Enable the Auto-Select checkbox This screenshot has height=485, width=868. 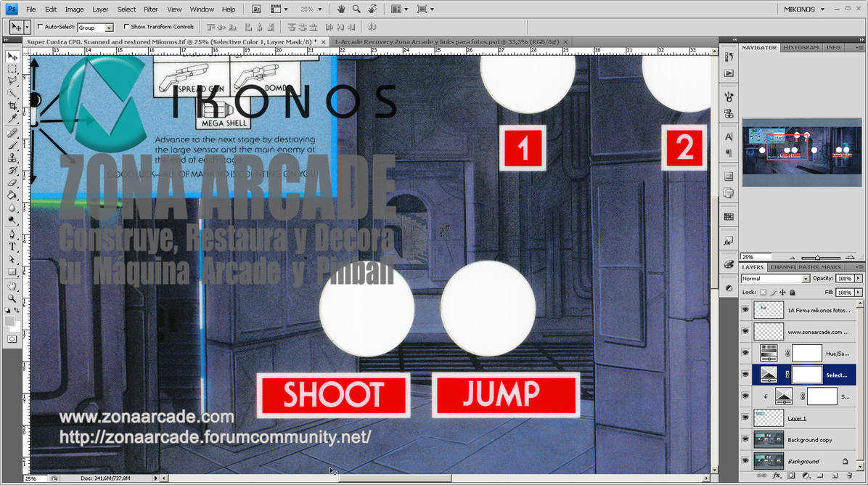click(40, 27)
